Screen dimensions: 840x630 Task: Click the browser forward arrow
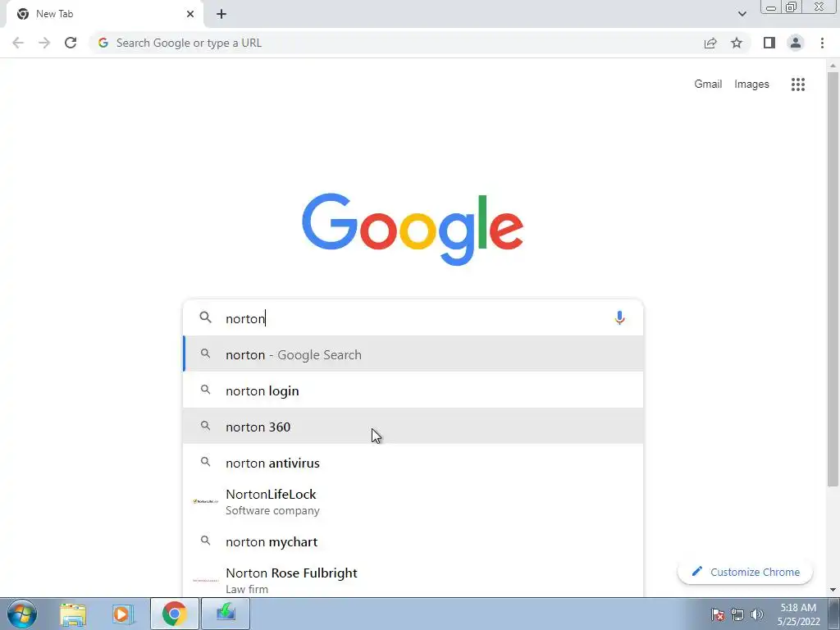44,43
